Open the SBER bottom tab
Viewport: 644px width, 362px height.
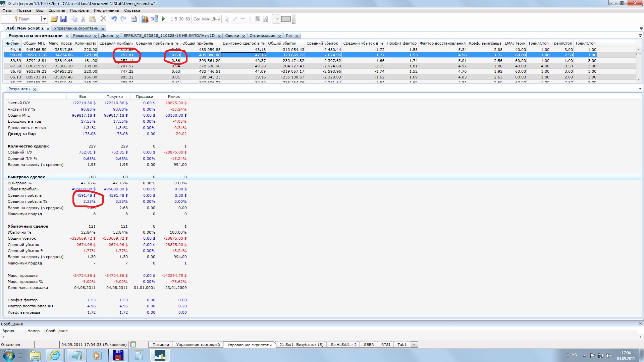point(369,345)
